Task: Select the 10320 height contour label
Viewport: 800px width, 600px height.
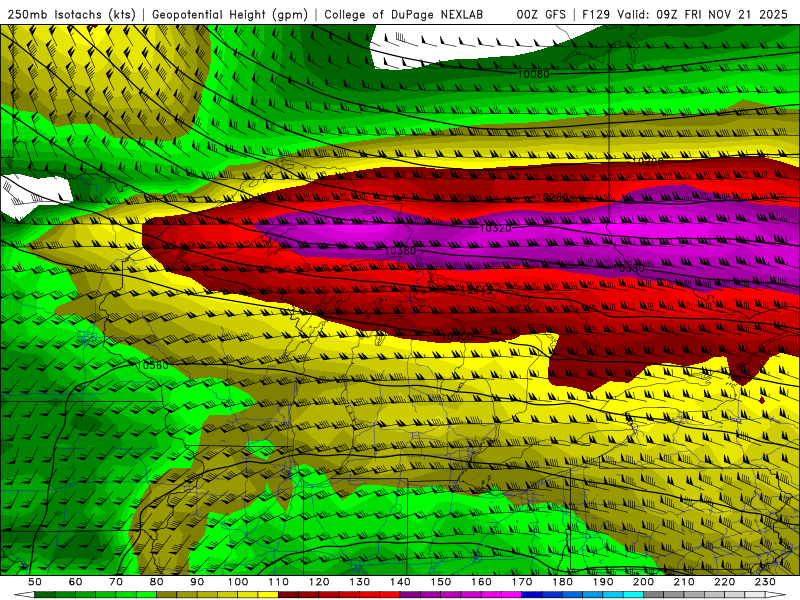Action: (495, 228)
